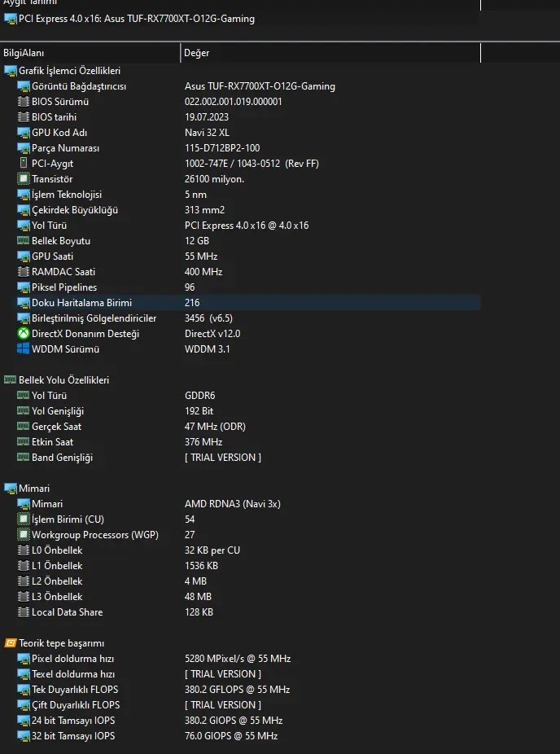Click the chip icon beside L3 Önbellek
The height and width of the screenshot is (754, 560).
click(x=23, y=597)
